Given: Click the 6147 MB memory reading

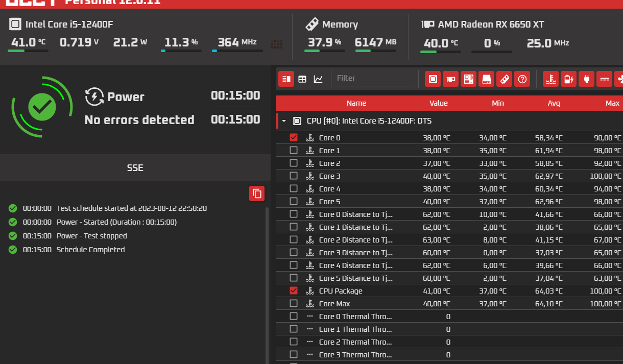Looking at the screenshot, I should 375,42.
